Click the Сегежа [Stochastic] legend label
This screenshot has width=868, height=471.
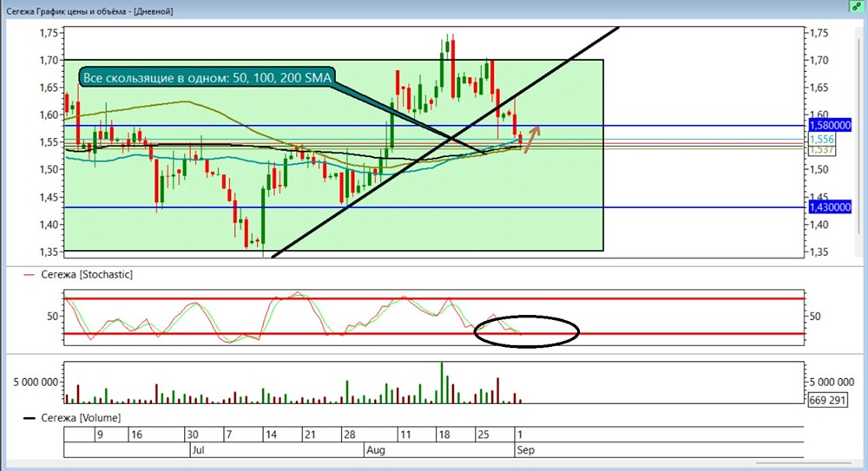coord(87,274)
